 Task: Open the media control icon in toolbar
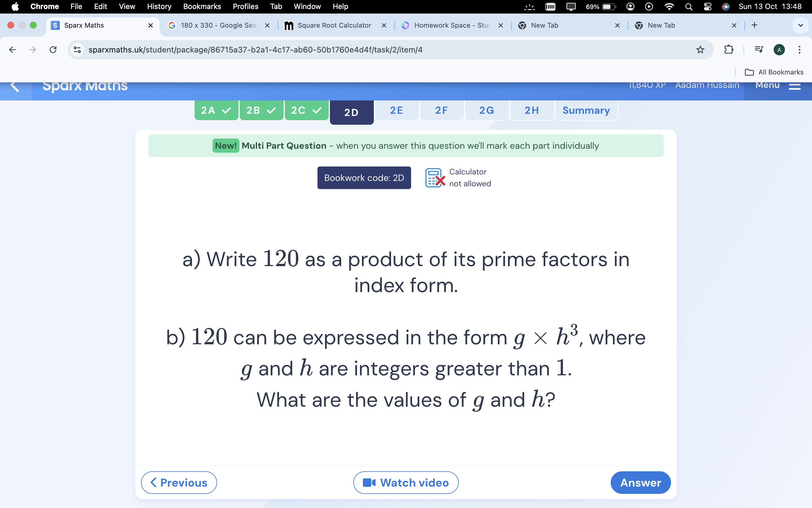pos(759,50)
